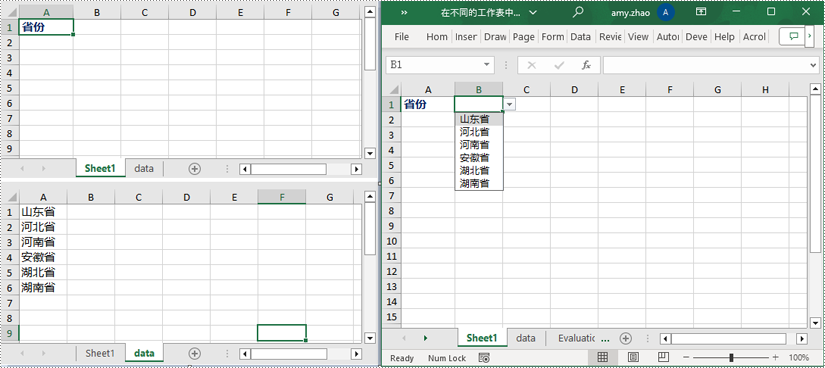Click the ribbon display options icon
825x368 pixels.
(x=700, y=12)
